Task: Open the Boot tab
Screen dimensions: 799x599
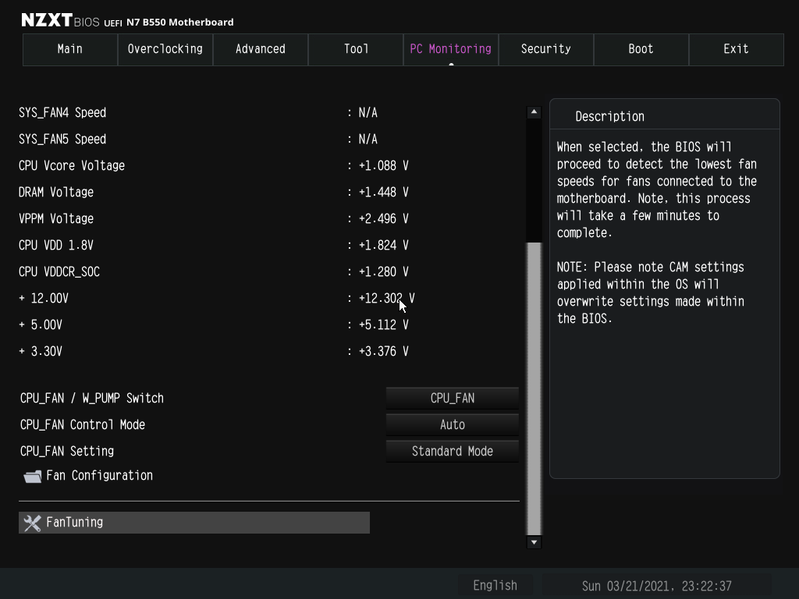Action: [641, 49]
